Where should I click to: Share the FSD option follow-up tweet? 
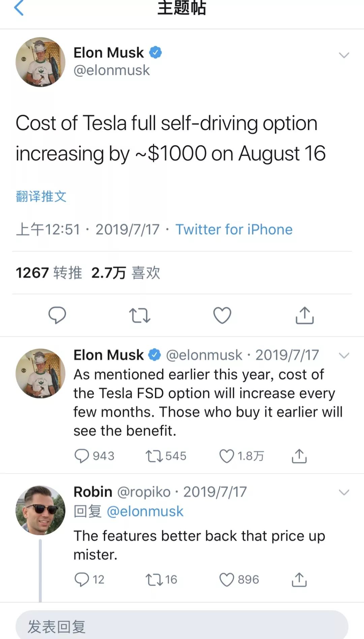pyautogui.click(x=299, y=456)
